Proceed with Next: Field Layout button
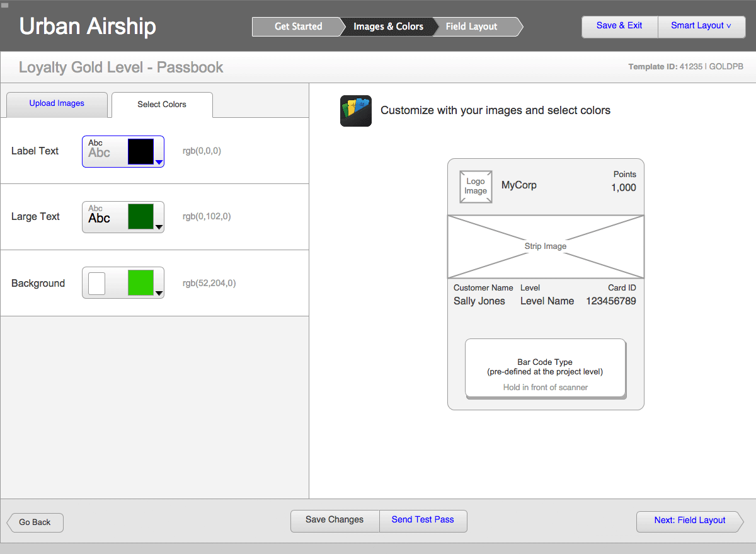Screen dimensions: 756x554 pyautogui.click(x=690, y=521)
